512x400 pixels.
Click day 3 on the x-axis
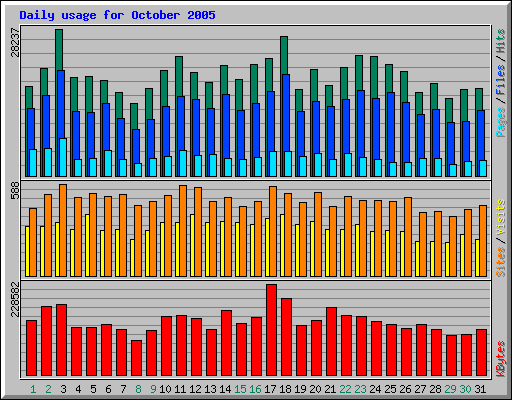63,389
